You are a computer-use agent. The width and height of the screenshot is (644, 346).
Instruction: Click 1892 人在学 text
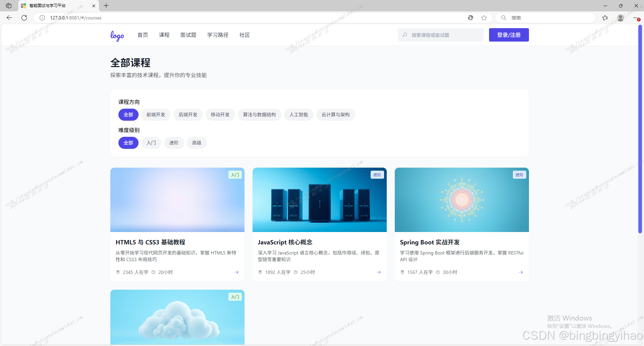[278, 272]
